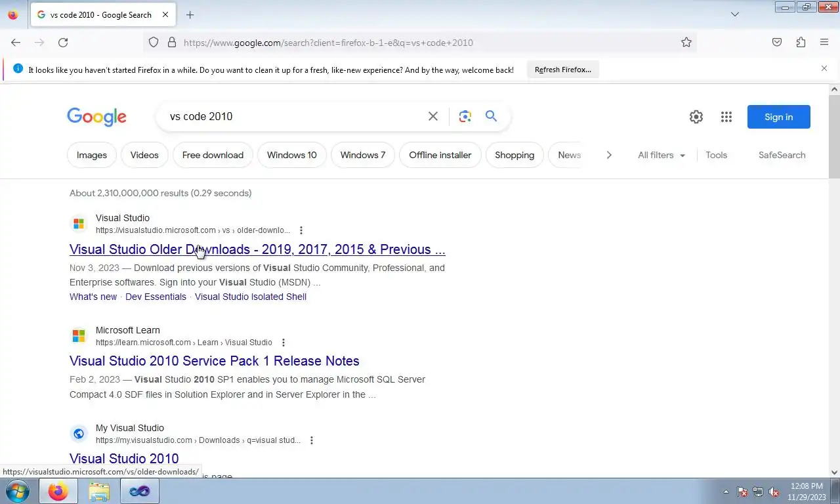Open SafeSearch settings
This screenshot has width=840, height=504.
(x=782, y=155)
